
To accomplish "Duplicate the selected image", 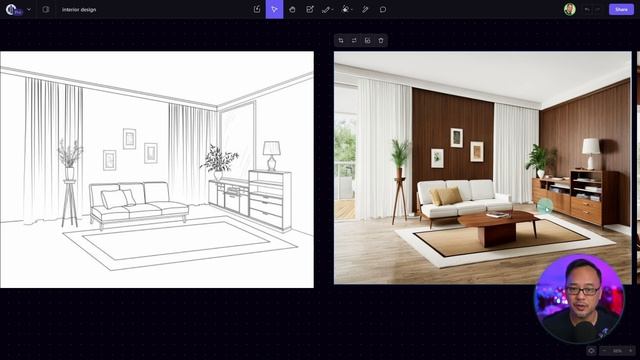I will click(367, 40).
